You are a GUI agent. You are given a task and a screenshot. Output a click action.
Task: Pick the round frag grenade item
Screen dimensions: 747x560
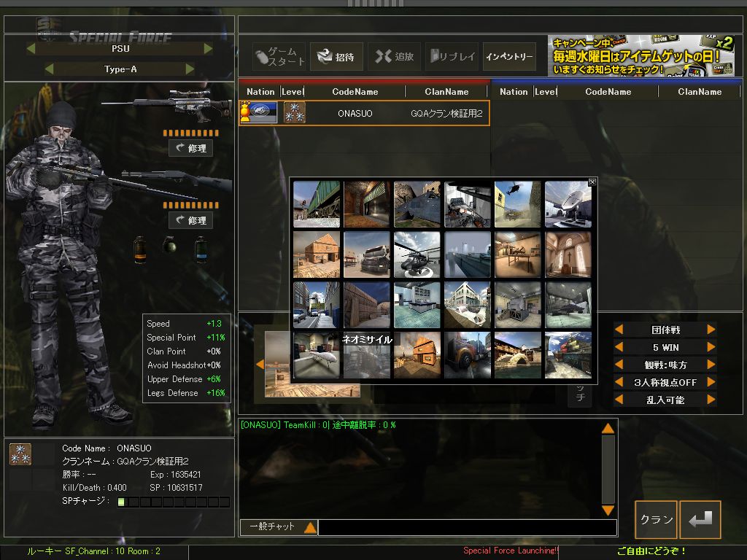click(x=169, y=244)
